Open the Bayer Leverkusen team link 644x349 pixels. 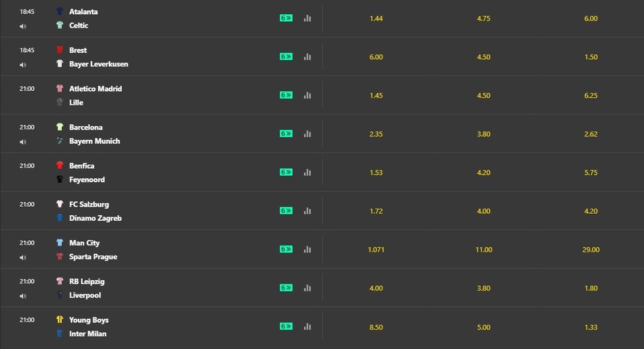coord(99,64)
